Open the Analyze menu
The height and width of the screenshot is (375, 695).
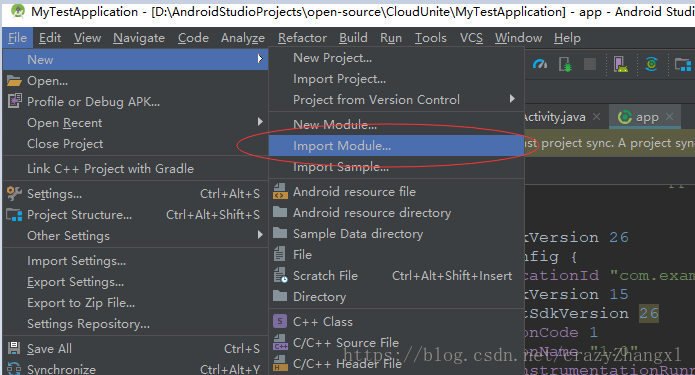(x=243, y=38)
